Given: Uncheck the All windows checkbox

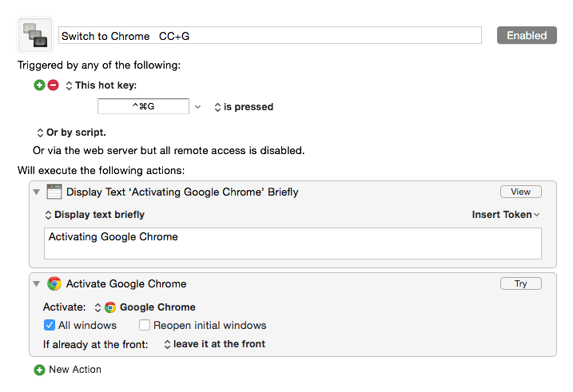Looking at the screenshot, I should (x=50, y=325).
